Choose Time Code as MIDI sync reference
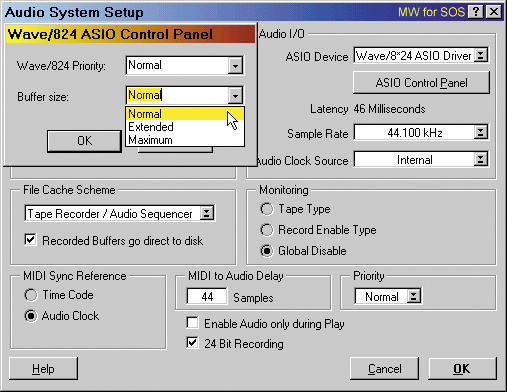The height and width of the screenshot is (392, 507). click(x=31, y=295)
